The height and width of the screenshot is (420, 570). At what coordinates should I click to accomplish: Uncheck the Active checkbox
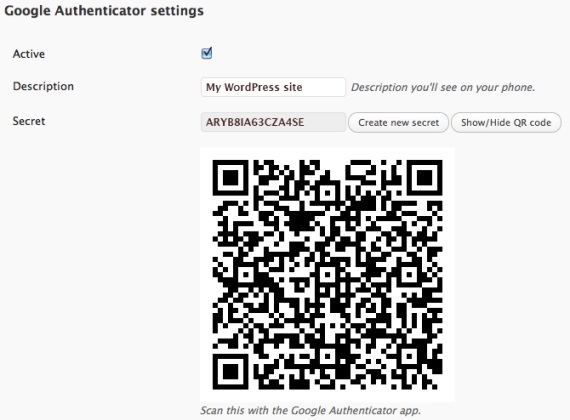[206, 53]
